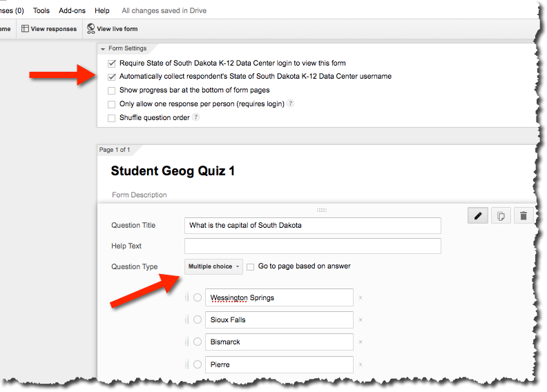Click the Page 1 of 1 label
The width and height of the screenshot is (547, 392).
[115, 150]
